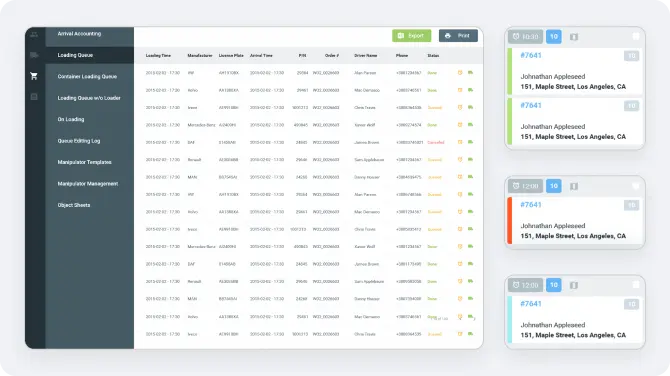Click the people icon beside Arrival Accounting

34,34
